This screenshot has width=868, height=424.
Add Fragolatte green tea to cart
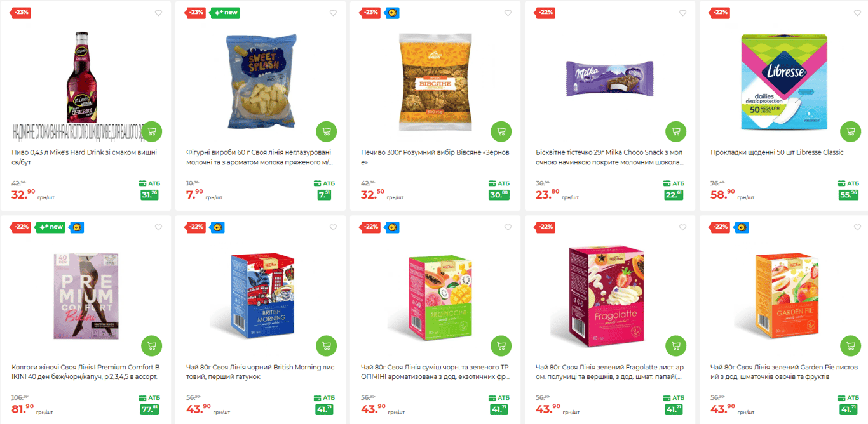click(675, 346)
